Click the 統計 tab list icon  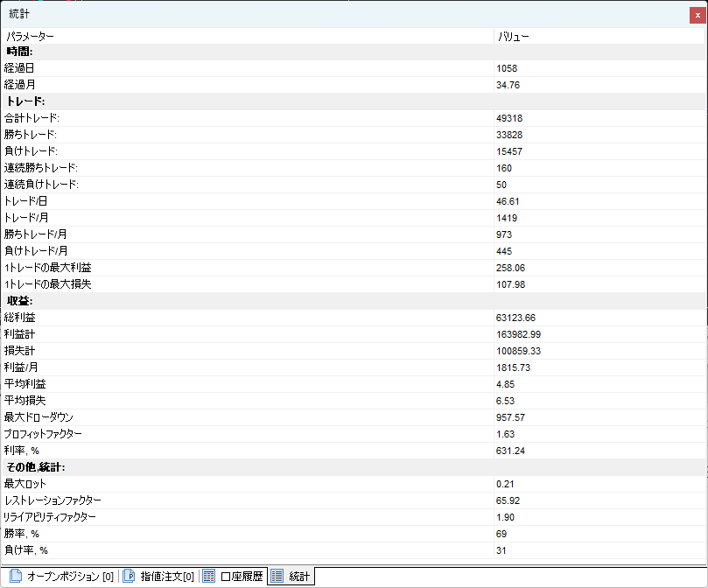coord(277,576)
